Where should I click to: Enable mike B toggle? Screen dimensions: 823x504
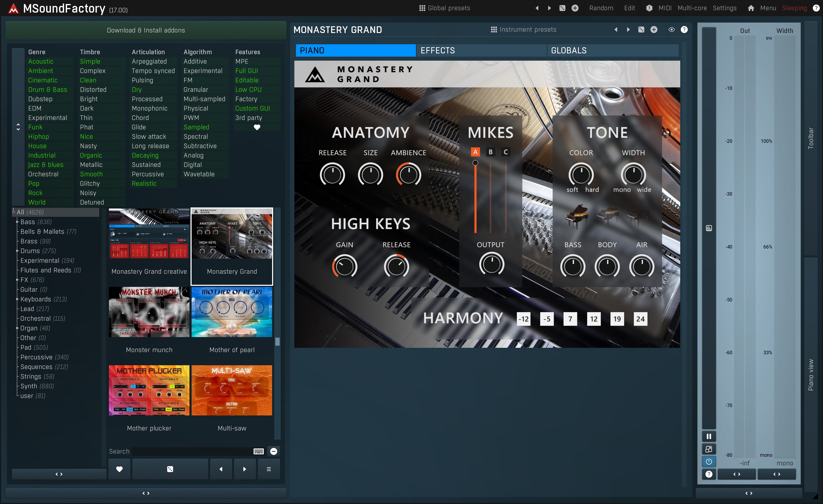coord(490,152)
